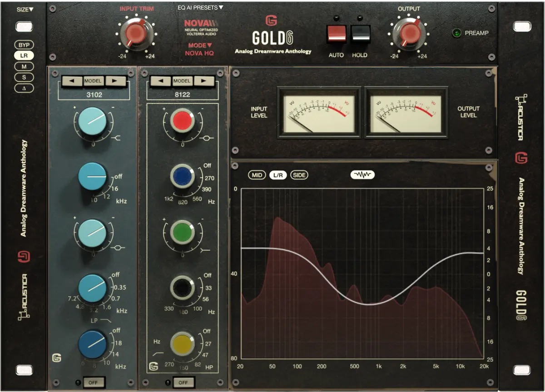Screen dimensions: 545x392
Task: Click 3102 high shelf gain knob
Action: [92, 122]
